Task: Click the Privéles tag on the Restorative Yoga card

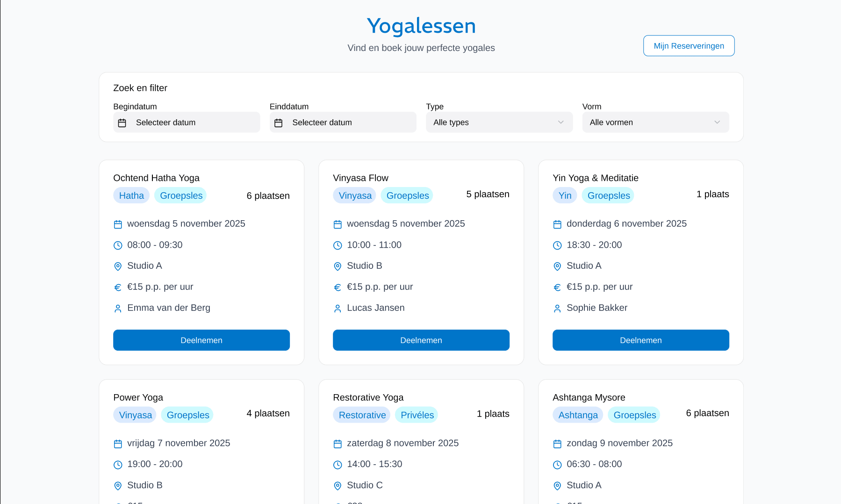Action: [x=417, y=415]
